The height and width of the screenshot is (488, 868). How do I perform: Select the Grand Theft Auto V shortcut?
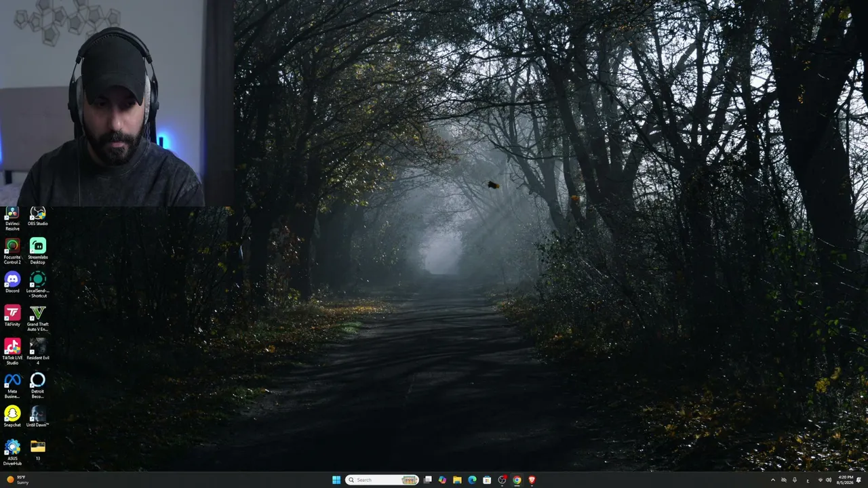coord(38,319)
